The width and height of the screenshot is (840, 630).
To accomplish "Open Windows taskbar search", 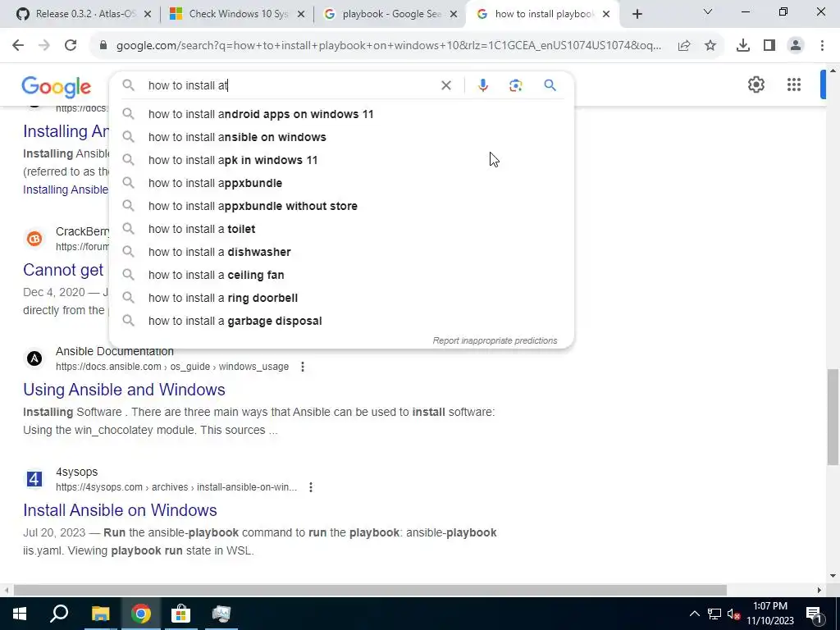I will pos(59,614).
